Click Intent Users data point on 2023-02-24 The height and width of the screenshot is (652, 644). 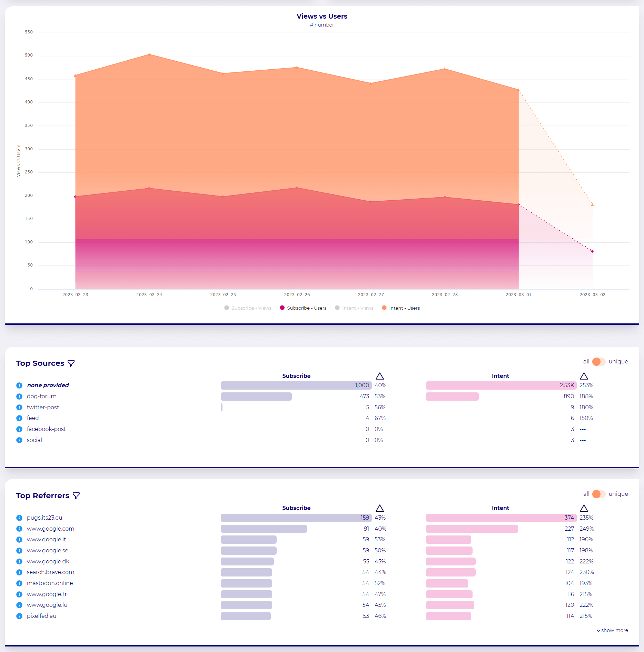149,54
